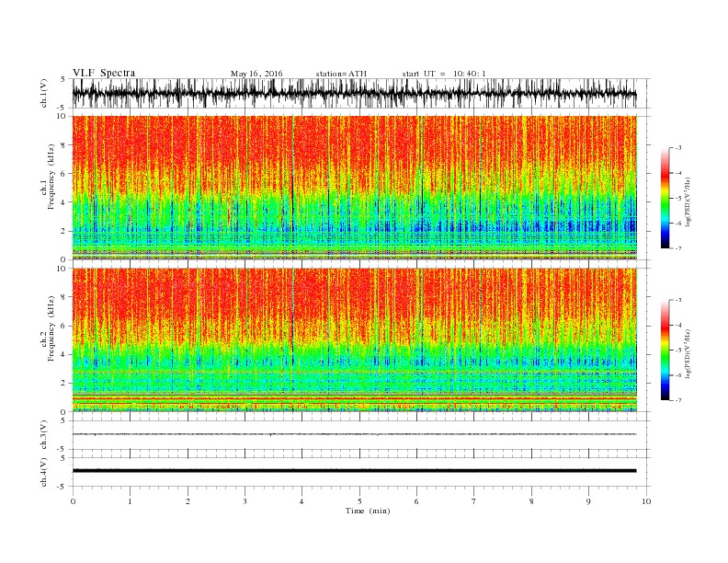
Task: Click the "2" kHz tick on ch.2 frequency axis
Action: tap(63, 384)
